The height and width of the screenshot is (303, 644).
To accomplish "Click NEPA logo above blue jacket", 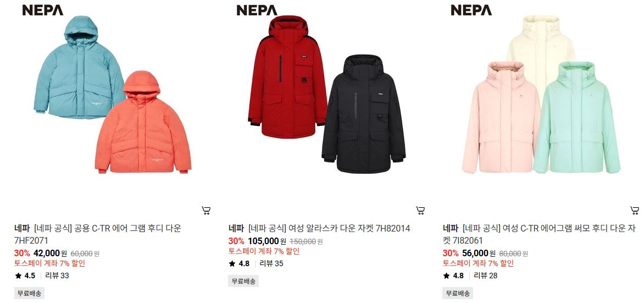I will tap(43, 10).
